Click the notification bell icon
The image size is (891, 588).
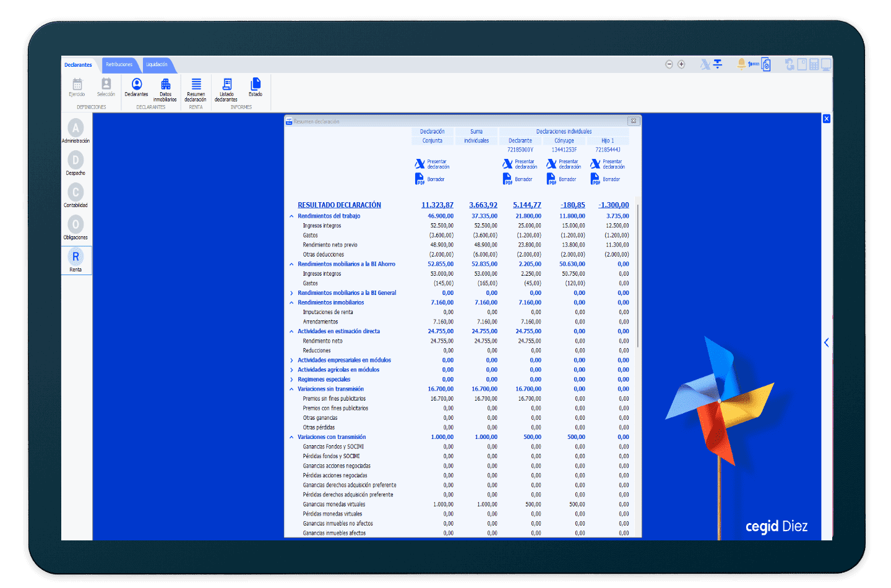click(741, 64)
